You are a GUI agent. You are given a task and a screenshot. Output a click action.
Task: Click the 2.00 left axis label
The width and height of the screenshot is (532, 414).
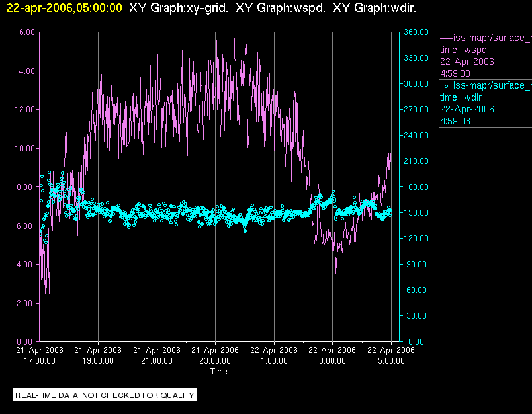pyautogui.click(x=26, y=303)
